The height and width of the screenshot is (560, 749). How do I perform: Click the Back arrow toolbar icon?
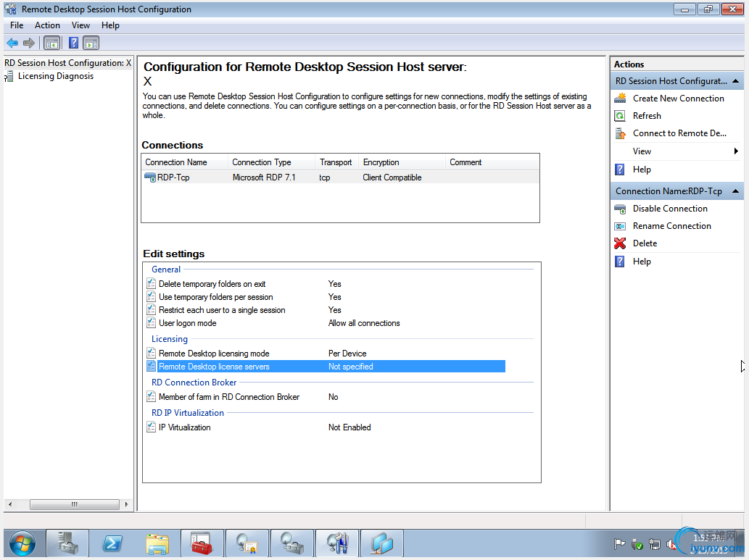pyautogui.click(x=12, y=43)
